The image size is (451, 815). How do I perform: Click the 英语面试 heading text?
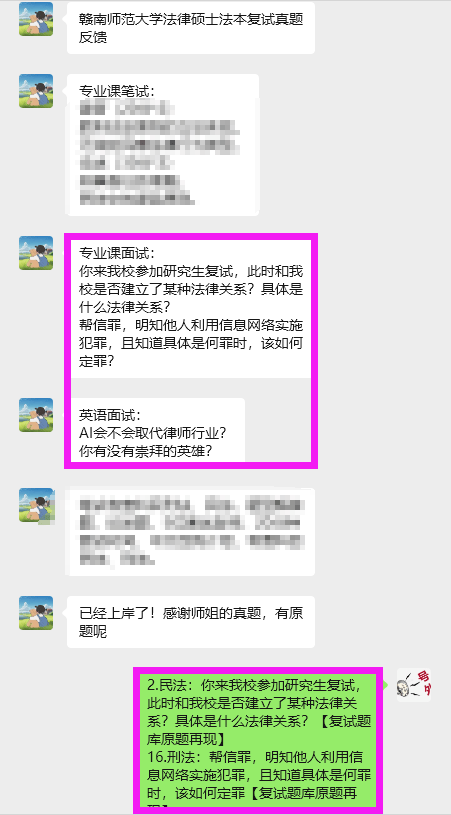pyautogui.click(x=110, y=415)
